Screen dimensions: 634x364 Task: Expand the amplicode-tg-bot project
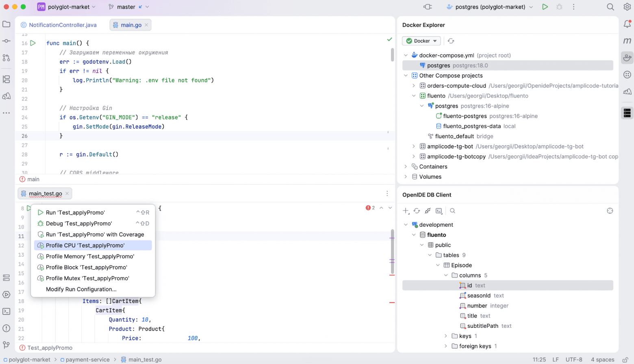tap(414, 146)
